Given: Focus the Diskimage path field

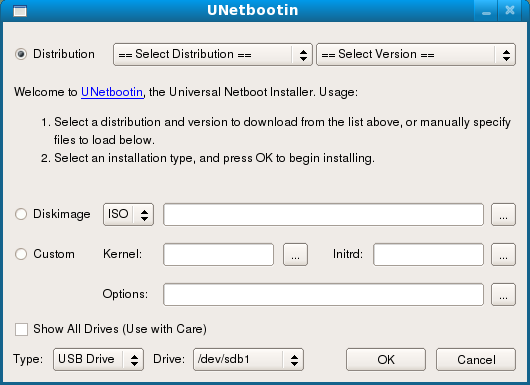Looking at the screenshot, I should pos(323,214).
